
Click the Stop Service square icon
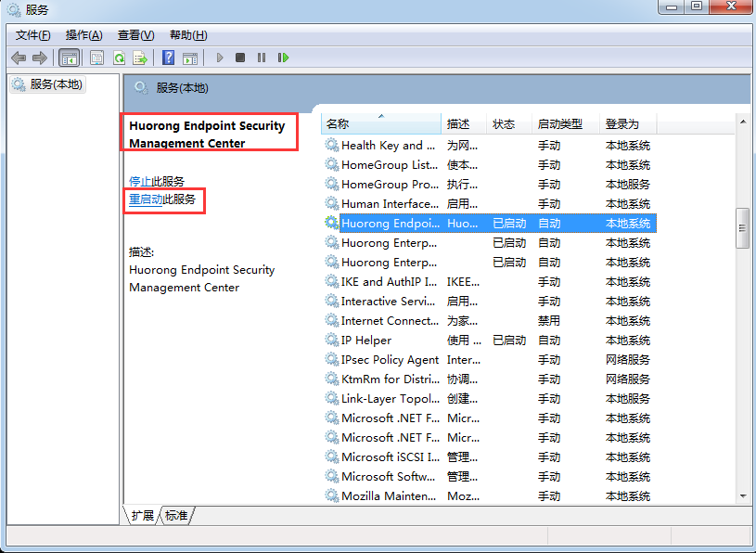coord(240,58)
